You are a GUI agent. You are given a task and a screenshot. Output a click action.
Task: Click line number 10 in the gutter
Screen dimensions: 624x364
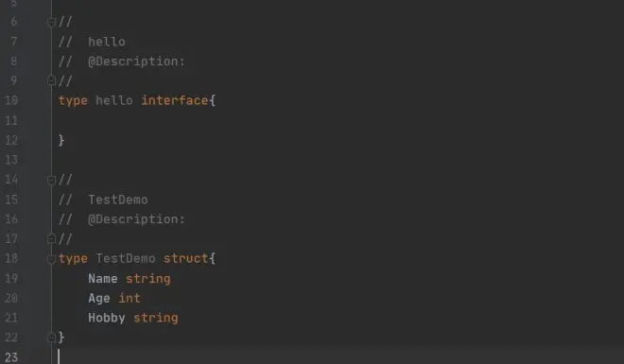11,100
